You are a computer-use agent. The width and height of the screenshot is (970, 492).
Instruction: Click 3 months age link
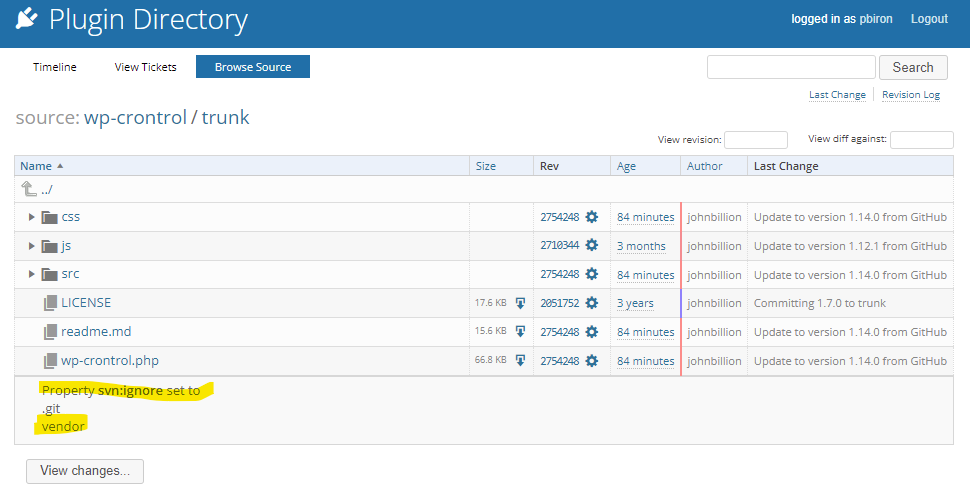(642, 246)
